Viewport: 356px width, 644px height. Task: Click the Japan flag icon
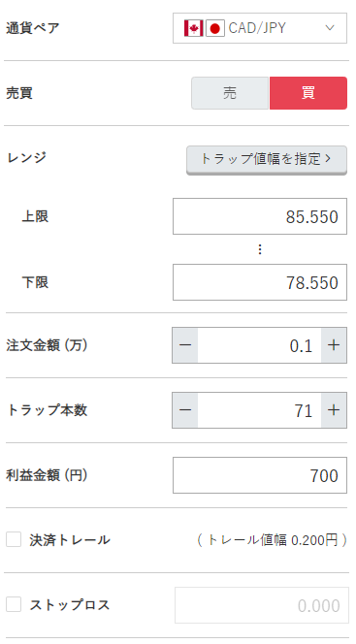coord(214,28)
